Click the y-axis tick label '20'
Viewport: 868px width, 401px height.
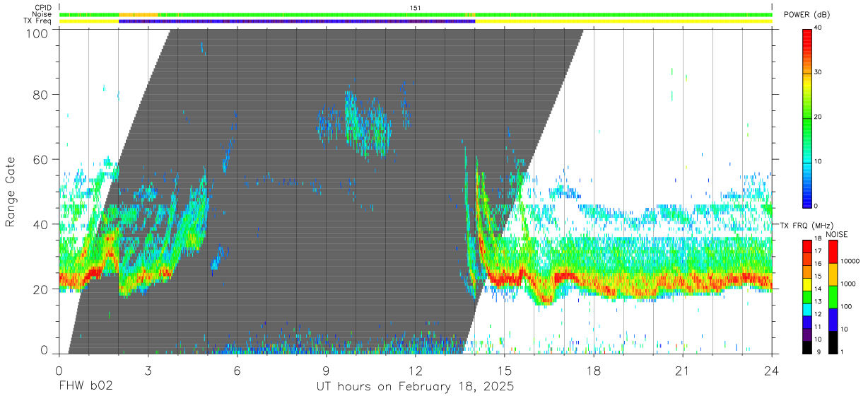(42, 289)
